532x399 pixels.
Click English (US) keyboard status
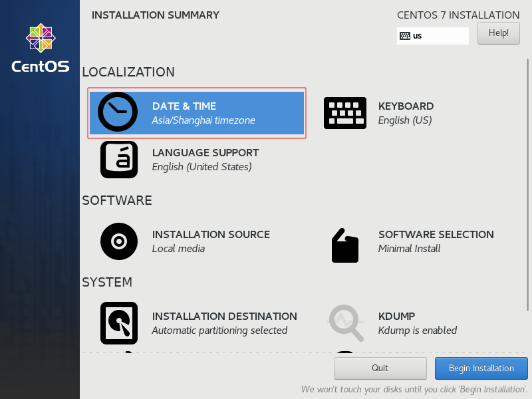click(x=405, y=120)
